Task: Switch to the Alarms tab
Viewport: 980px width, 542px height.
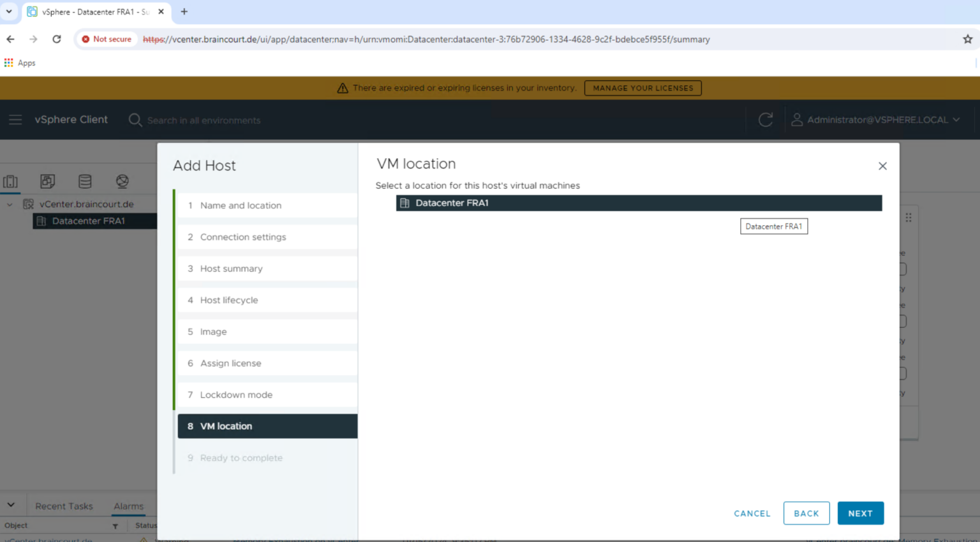Action: [x=128, y=506]
